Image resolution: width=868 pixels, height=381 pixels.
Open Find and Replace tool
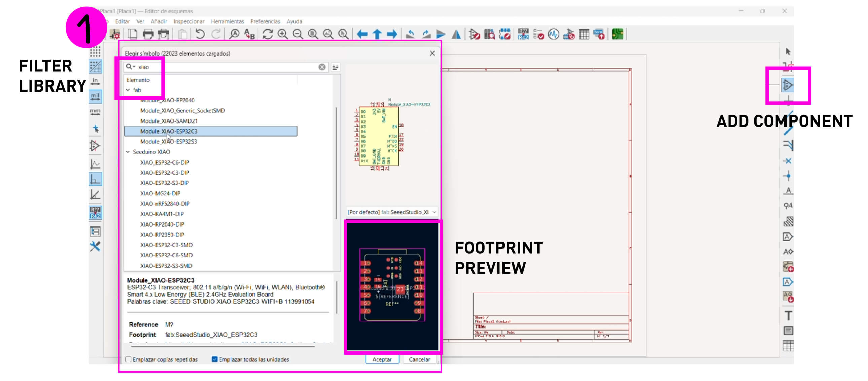pos(249,34)
